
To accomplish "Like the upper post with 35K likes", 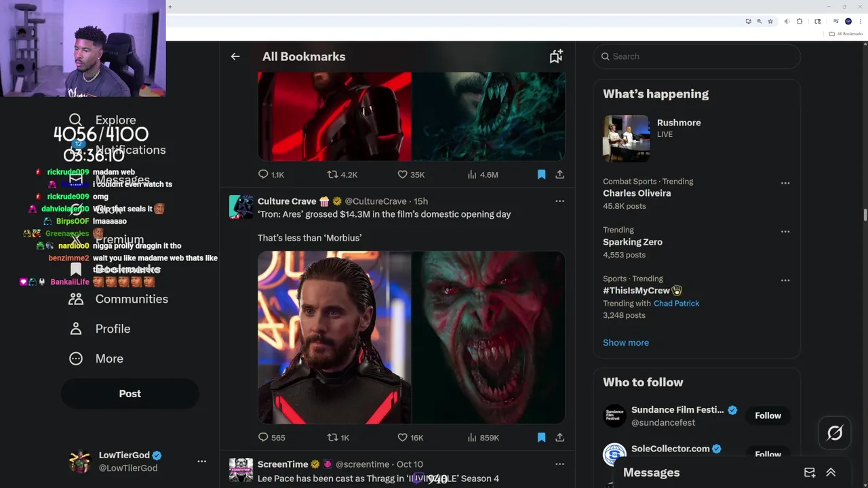I will (411, 175).
